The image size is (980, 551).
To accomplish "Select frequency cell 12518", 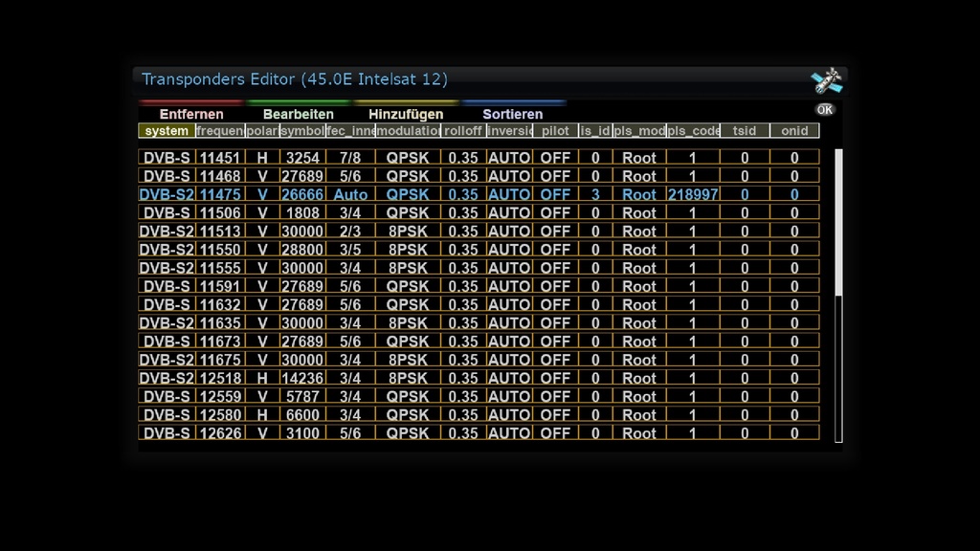I will (220, 379).
